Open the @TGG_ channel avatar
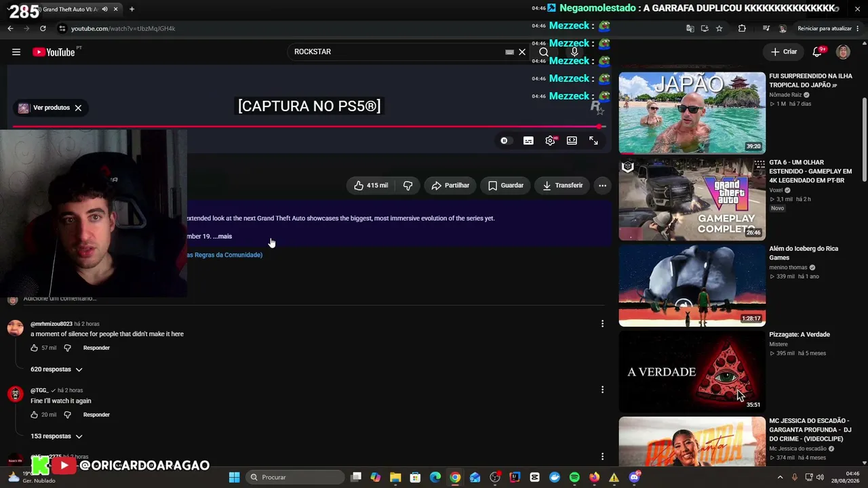Screen dimensions: 868x488 coord(15,394)
